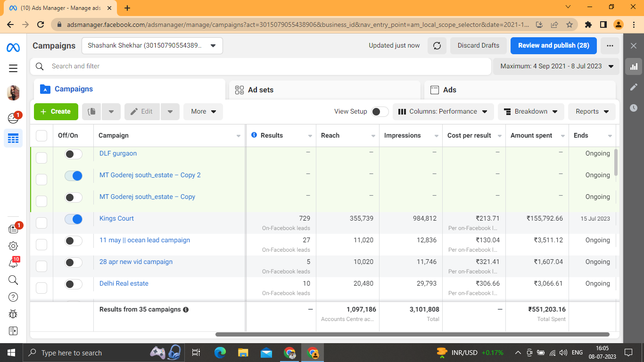
Task: Click the search magnifier in the sidebar
Action: click(13, 280)
